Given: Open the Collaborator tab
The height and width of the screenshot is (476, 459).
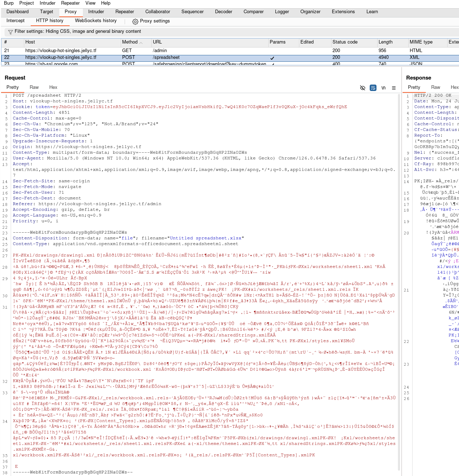Looking at the screenshot, I should [158, 12].
